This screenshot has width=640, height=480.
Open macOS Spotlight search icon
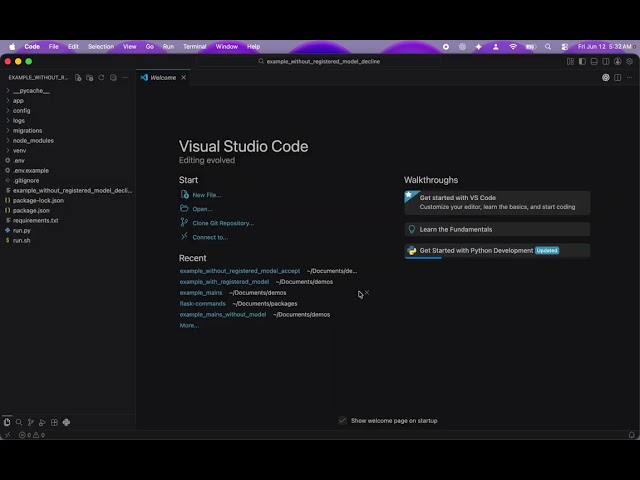coord(548,47)
